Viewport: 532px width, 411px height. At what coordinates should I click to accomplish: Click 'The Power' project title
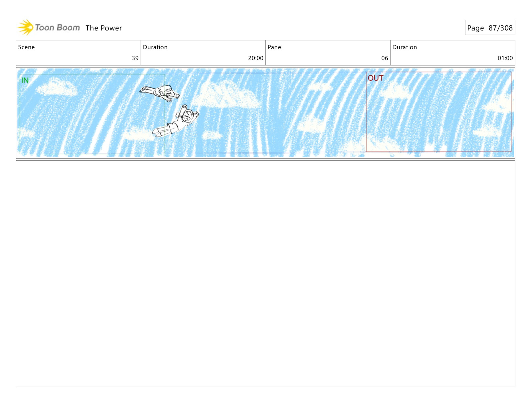[104, 28]
